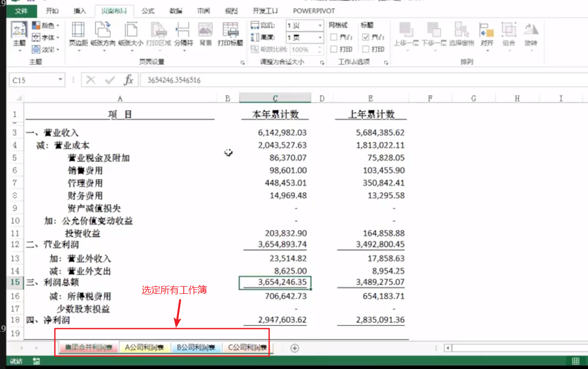
Task: Click the Breaks (分隔符) icon
Action: coord(184,34)
